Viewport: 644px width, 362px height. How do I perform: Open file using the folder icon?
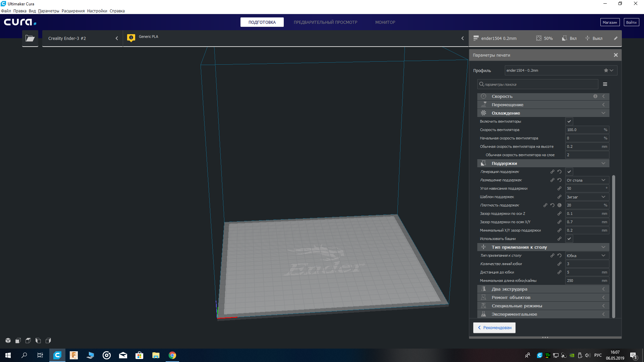click(x=30, y=39)
